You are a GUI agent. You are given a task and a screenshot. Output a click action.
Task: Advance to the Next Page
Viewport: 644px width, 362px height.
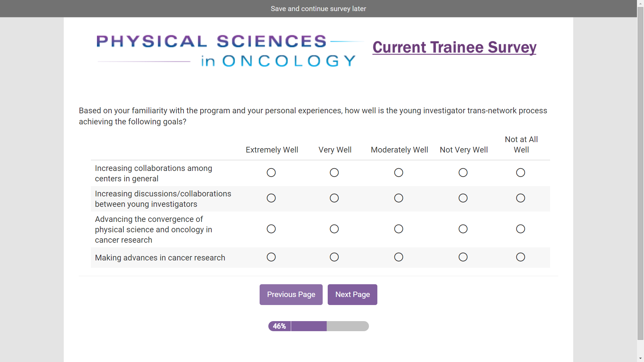[x=352, y=295]
